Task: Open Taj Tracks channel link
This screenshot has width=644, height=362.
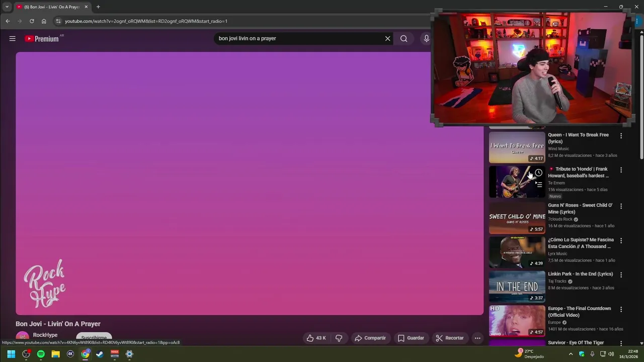Action: 557,281
